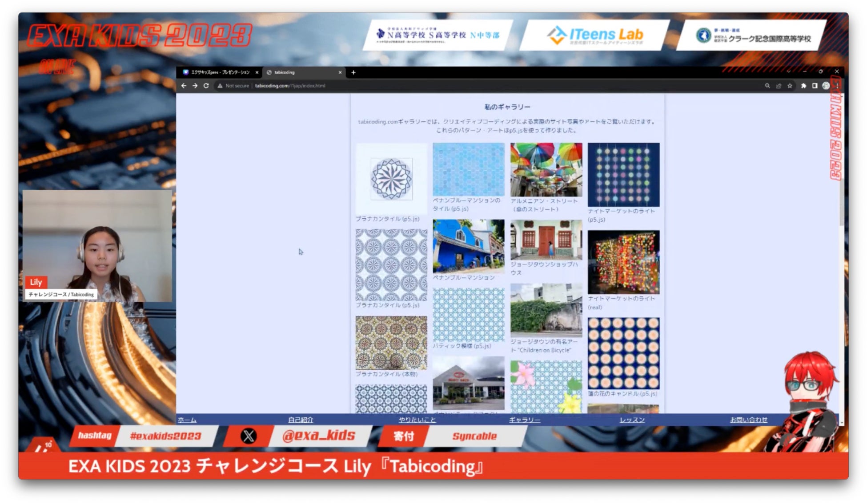
Task: Click the share page icon
Action: 779,86
